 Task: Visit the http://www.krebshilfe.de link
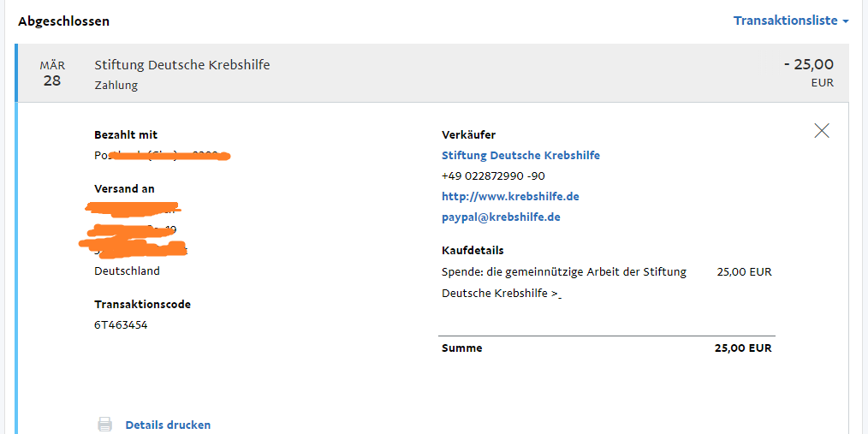coord(510,197)
